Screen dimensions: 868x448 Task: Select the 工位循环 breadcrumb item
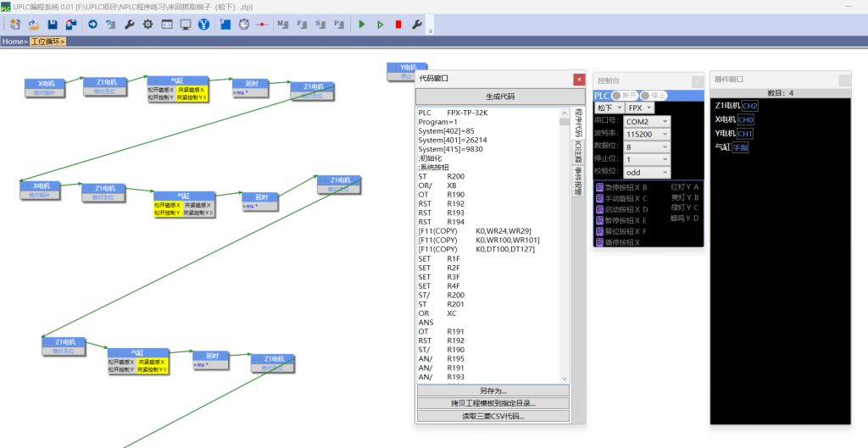coord(47,41)
